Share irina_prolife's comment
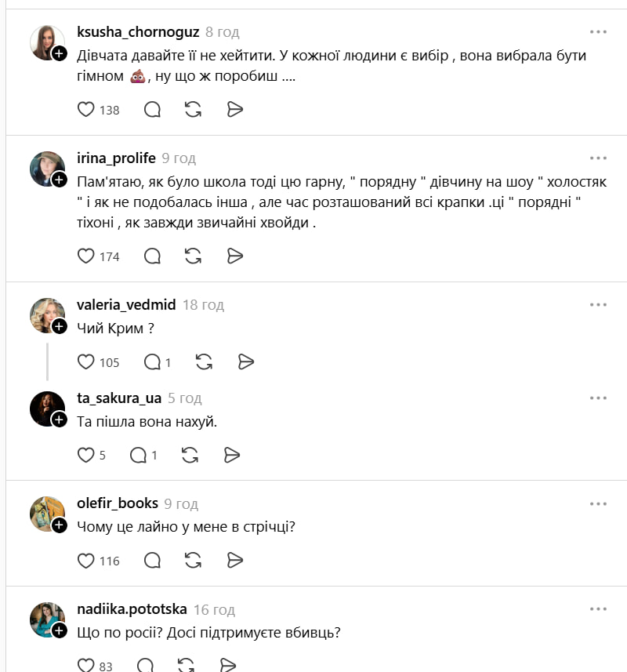Viewport: 627px width, 672px height. coord(234,256)
